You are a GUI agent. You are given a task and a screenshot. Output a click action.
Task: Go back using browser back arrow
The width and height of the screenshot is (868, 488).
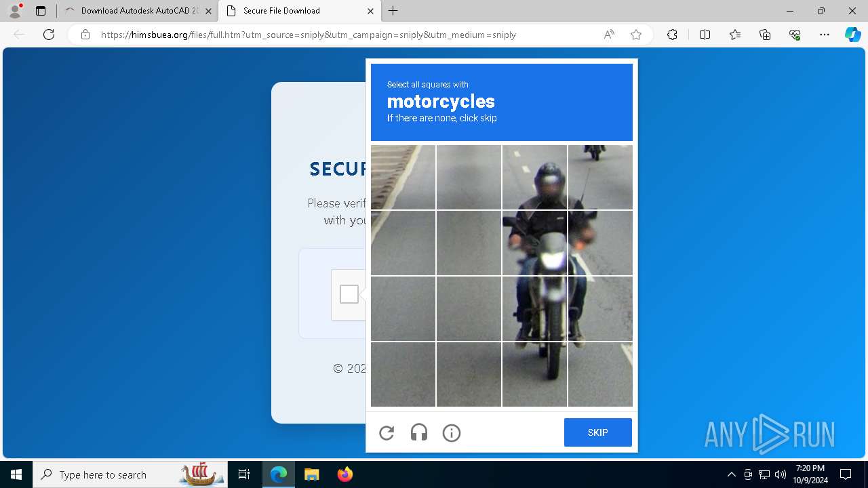(19, 35)
